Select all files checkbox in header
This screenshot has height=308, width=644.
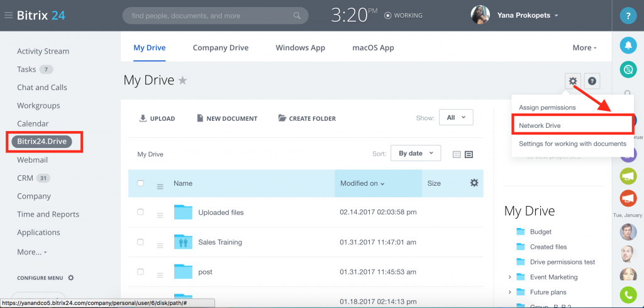140,183
